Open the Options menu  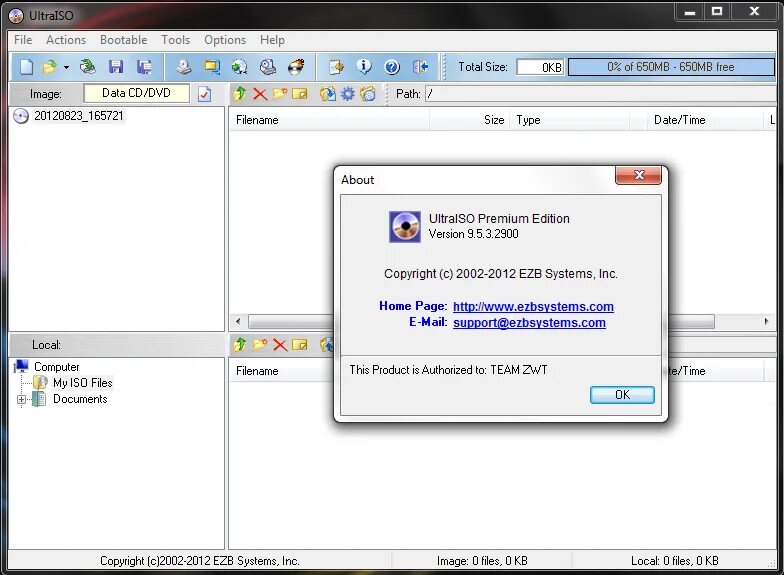pos(225,40)
